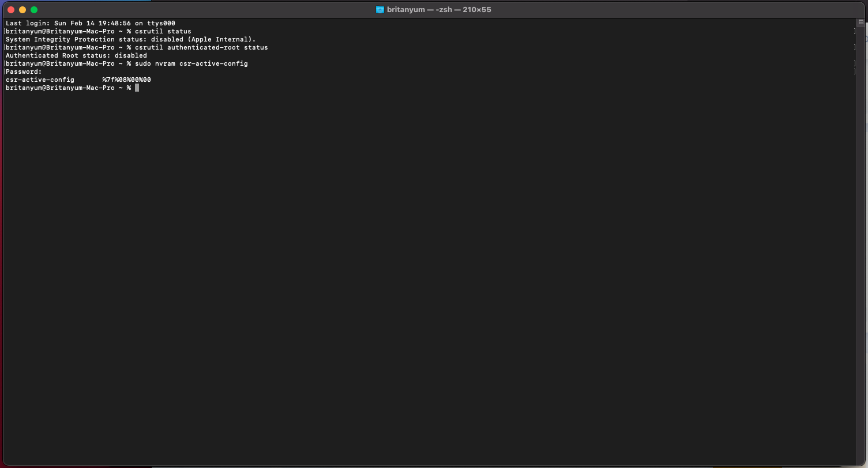Click left mark bracket of authenticated-root command line
This screenshot has height=468, width=868.
point(4,47)
